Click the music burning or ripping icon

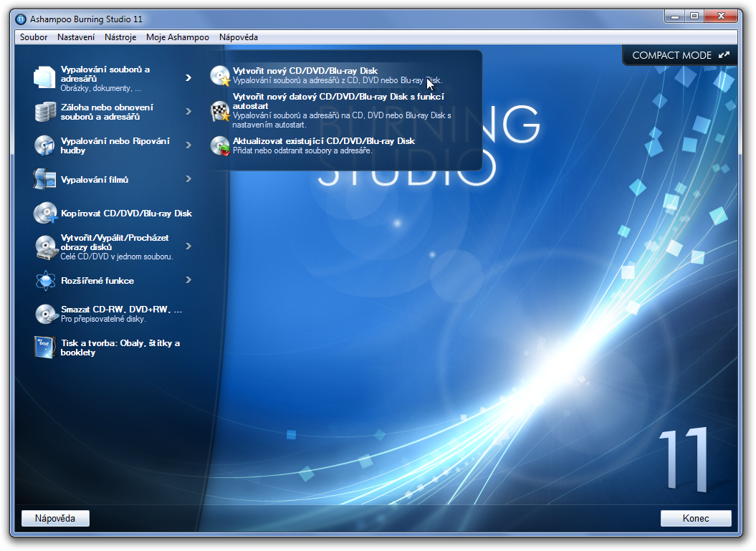(45, 145)
